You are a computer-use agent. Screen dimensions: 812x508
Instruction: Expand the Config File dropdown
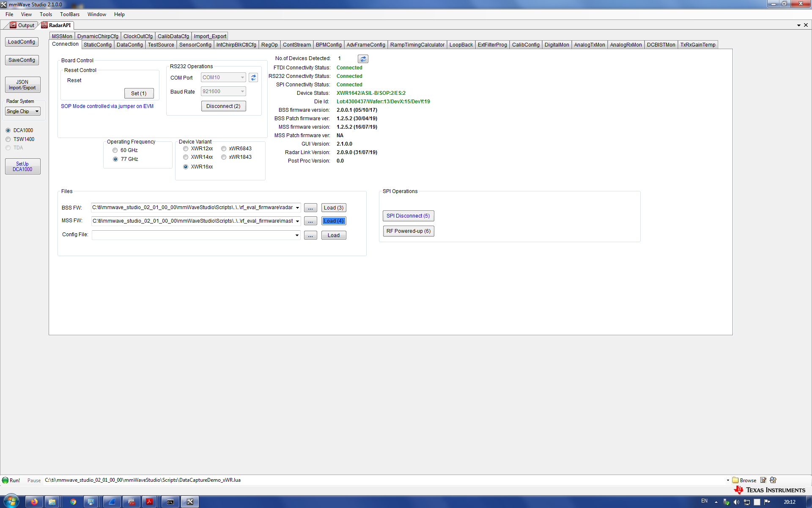click(x=296, y=235)
